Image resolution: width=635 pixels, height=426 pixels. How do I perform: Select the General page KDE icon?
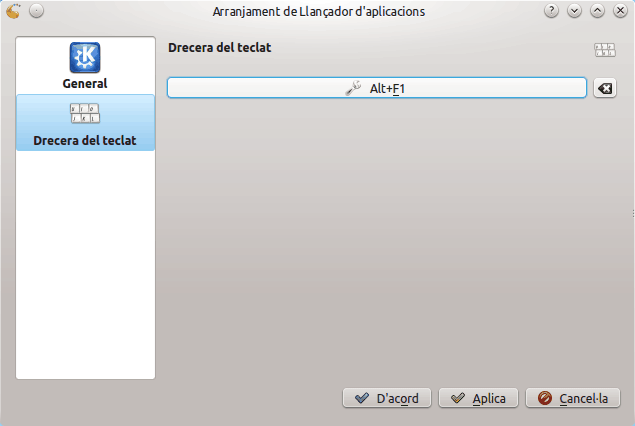(x=85, y=57)
